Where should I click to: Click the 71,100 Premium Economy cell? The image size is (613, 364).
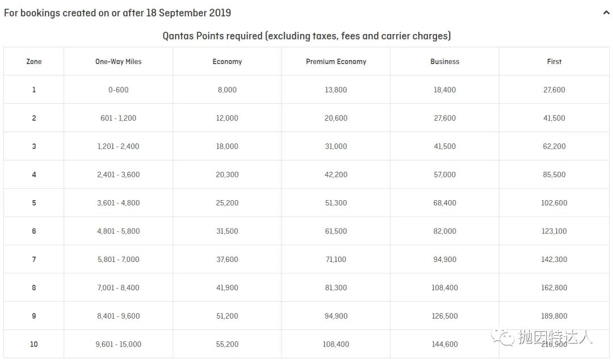click(336, 259)
